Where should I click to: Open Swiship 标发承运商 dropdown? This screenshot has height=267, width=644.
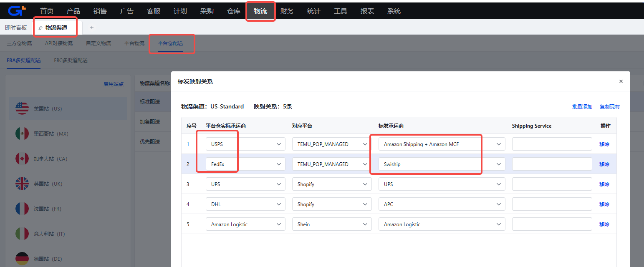pyautogui.click(x=442, y=164)
